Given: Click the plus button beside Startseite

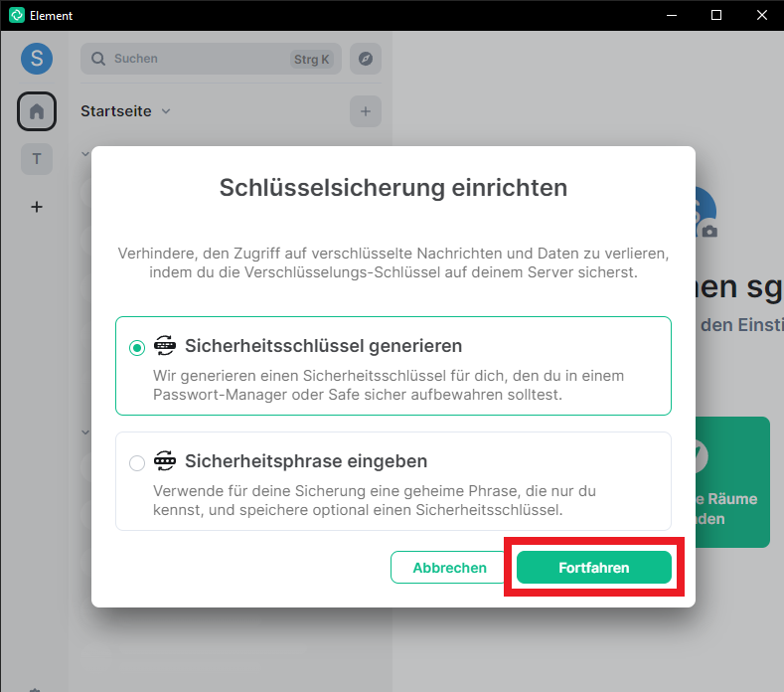Looking at the screenshot, I should [365, 111].
